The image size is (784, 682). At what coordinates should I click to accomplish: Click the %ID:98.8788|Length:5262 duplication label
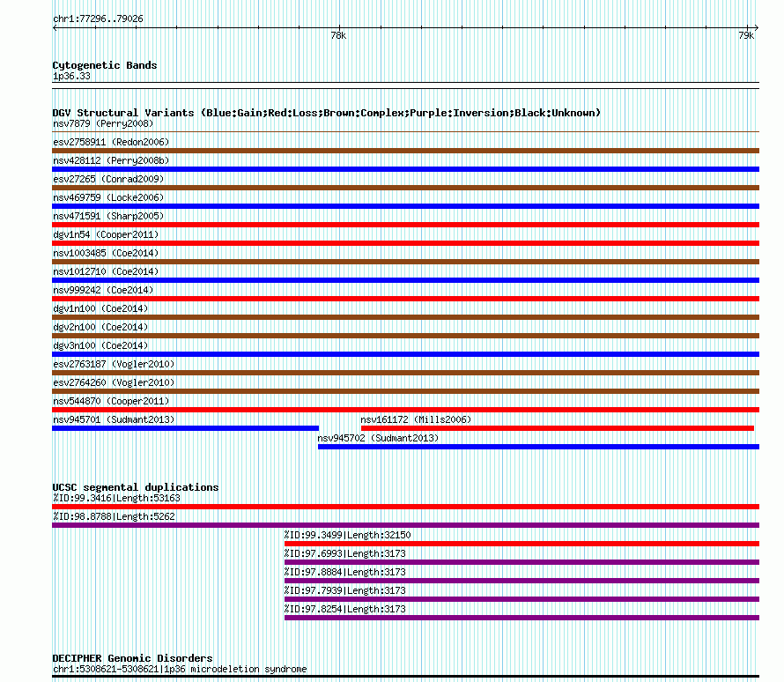(x=114, y=516)
